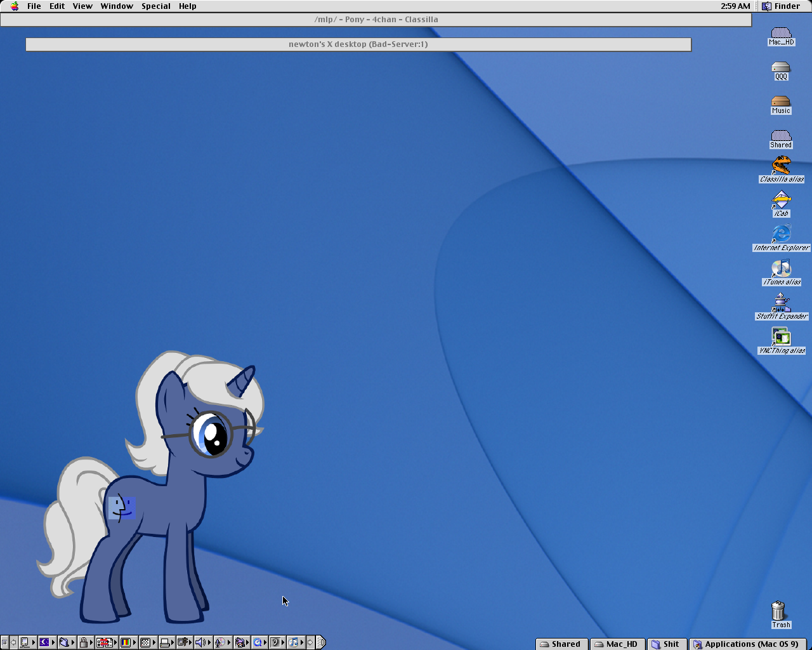Click the Control Strip left scroll arrow
The width and height of the screenshot is (812, 650).
click(x=13, y=642)
